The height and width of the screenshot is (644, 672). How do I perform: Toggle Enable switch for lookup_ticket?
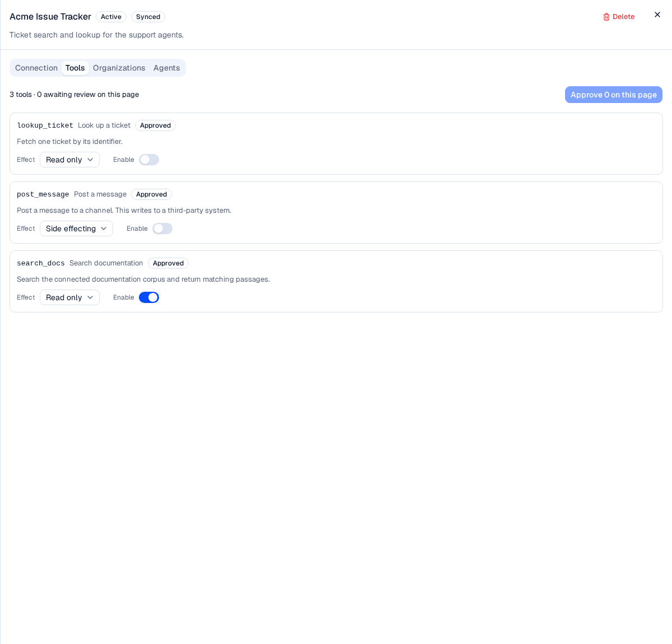point(149,160)
